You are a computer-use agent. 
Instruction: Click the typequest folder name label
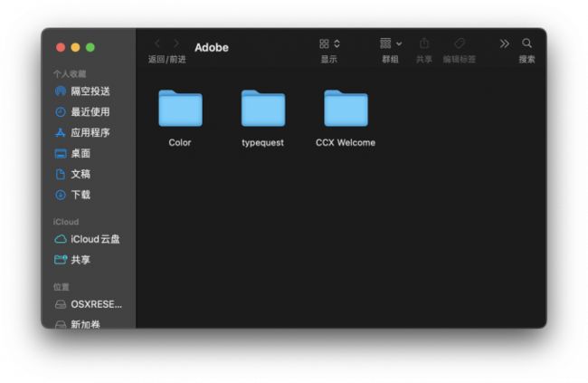pos(263,143)
